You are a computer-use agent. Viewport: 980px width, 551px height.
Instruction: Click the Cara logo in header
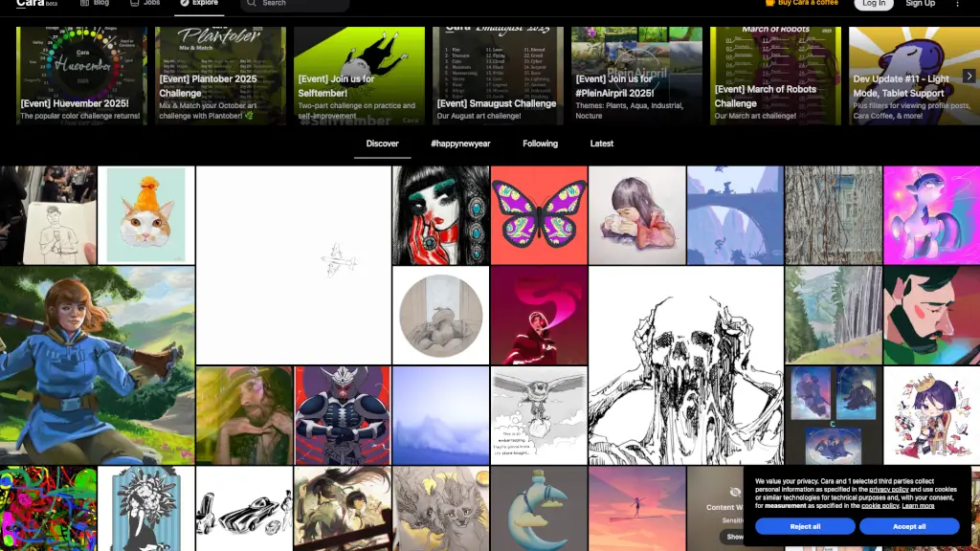point(29,4)
